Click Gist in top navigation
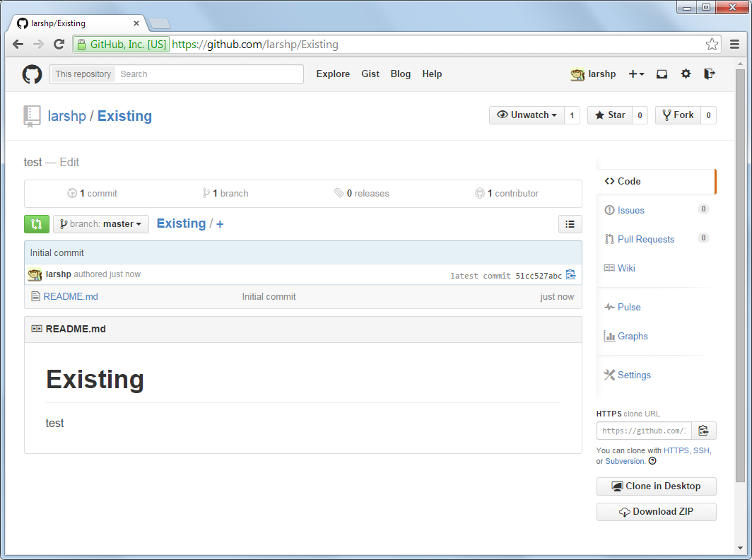752x560 pixels. [370, 74]
